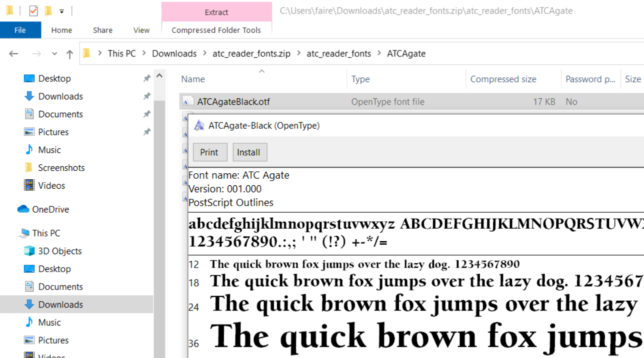Navigate up one level with Up arrow
644x358 pixels.
pos(70,54)
